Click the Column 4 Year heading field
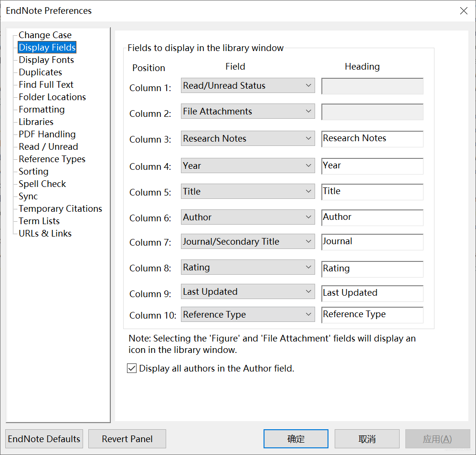This screenshot has width=476, height=455. (372, 166)
